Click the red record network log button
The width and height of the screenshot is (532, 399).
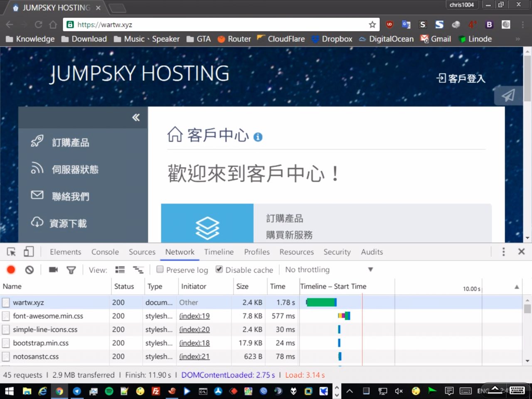11,270
